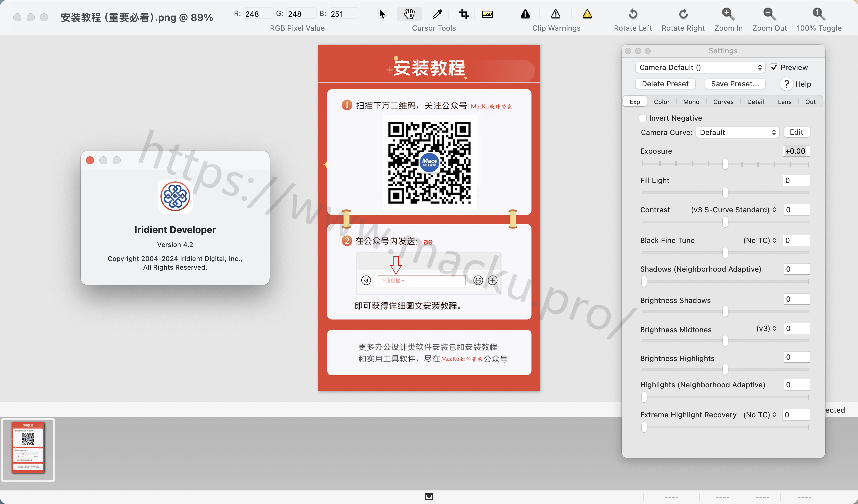Viewport: 858px width, 504px height.
Task: Open the Camera Curve Default dropdown
Action: (737, 132)
